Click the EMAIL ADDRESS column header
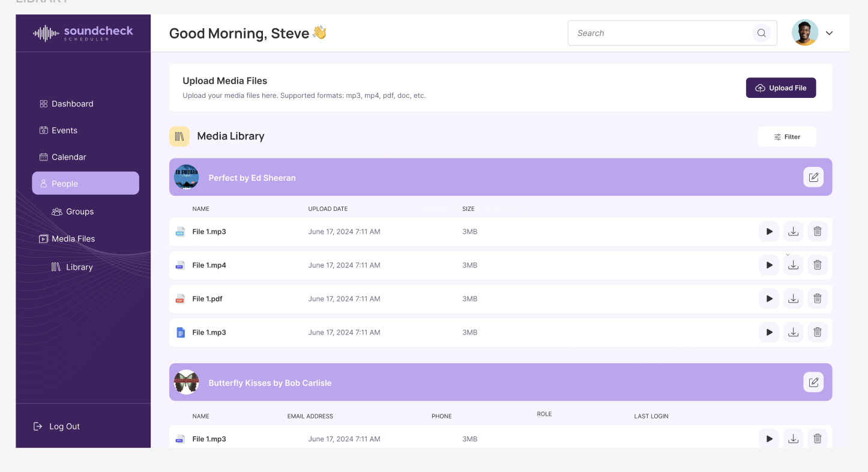 point(310,416)
